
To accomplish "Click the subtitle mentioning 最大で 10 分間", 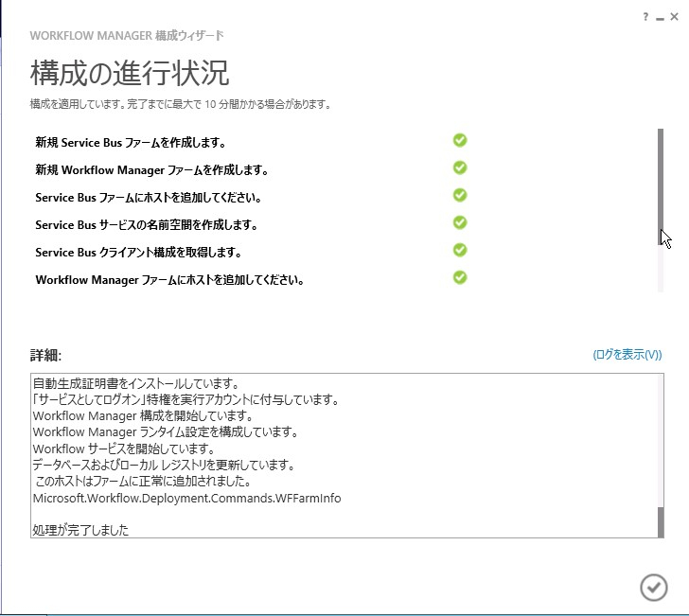I will (x=181, y=104).
